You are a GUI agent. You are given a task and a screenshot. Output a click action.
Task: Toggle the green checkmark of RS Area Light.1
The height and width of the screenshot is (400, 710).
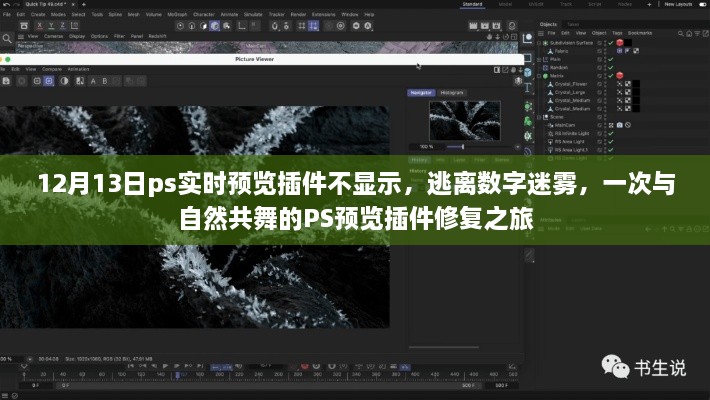pos(610,150)
